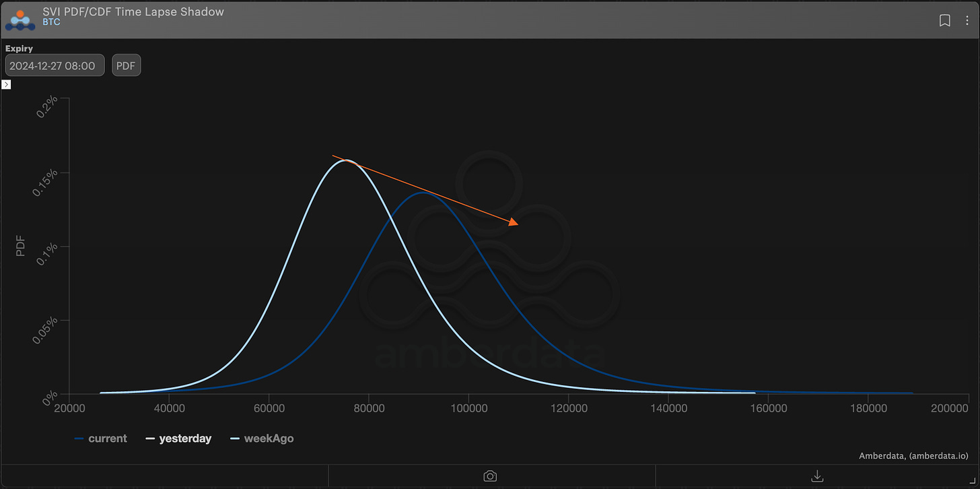This screenshot has width=980, height=489.
Task: Click the weekAgo legend color marker
Action: pyautogui.click(x=235, y=438)
